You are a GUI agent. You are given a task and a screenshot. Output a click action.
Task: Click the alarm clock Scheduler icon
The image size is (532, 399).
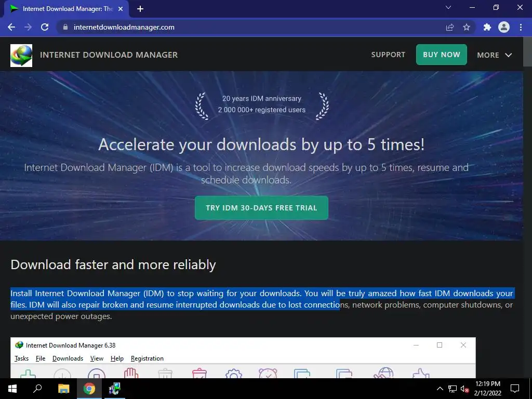(x=268, y=373)
